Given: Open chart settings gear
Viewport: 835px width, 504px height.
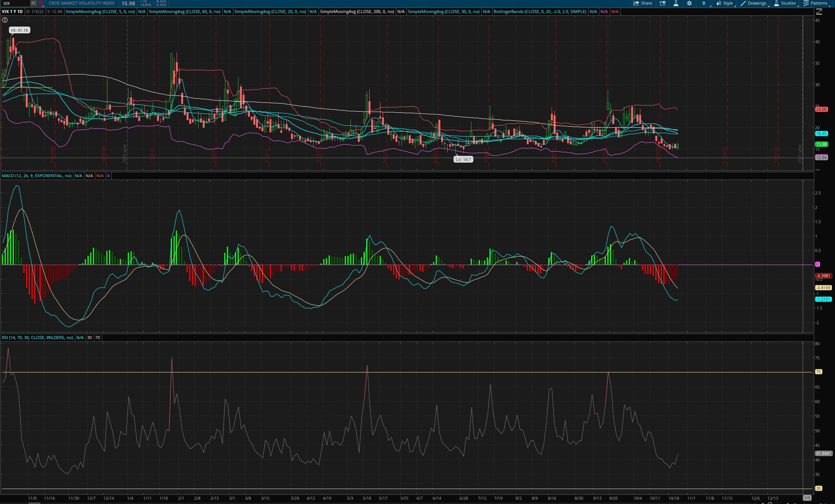Looking at the screenshot, I should (689, 3).
